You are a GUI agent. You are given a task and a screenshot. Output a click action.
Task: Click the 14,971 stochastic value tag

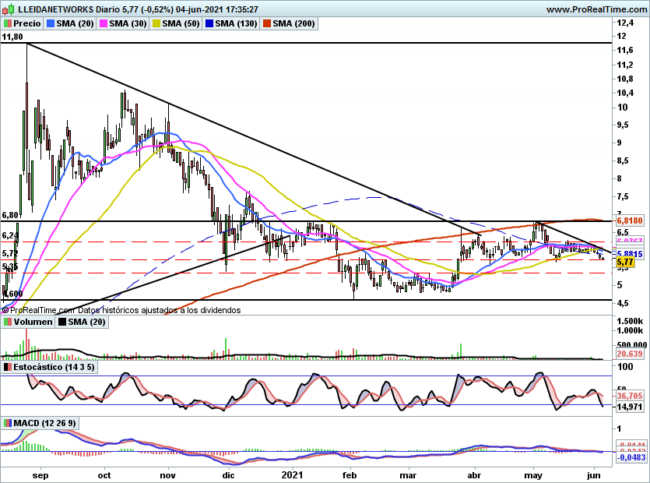point(630,407)
